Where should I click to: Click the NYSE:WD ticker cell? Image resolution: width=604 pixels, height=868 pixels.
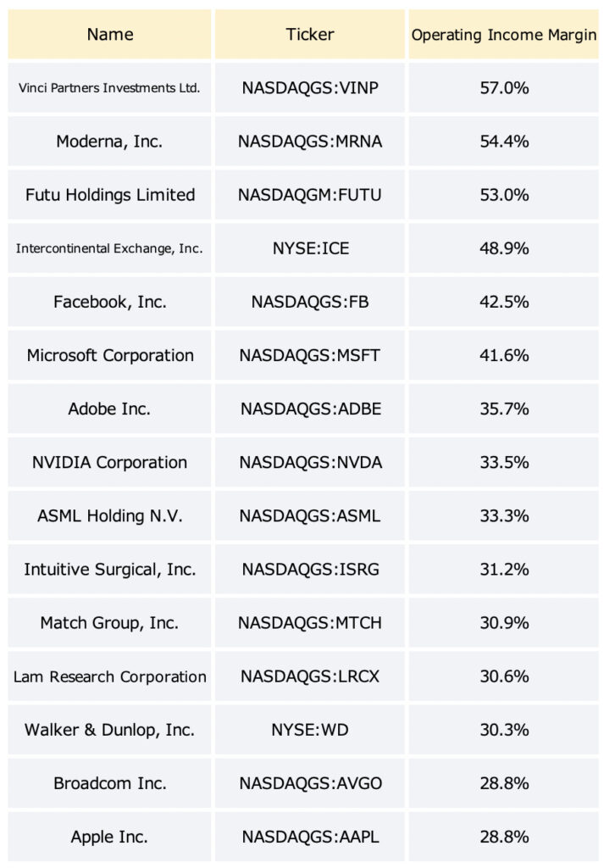coord(310,730)
